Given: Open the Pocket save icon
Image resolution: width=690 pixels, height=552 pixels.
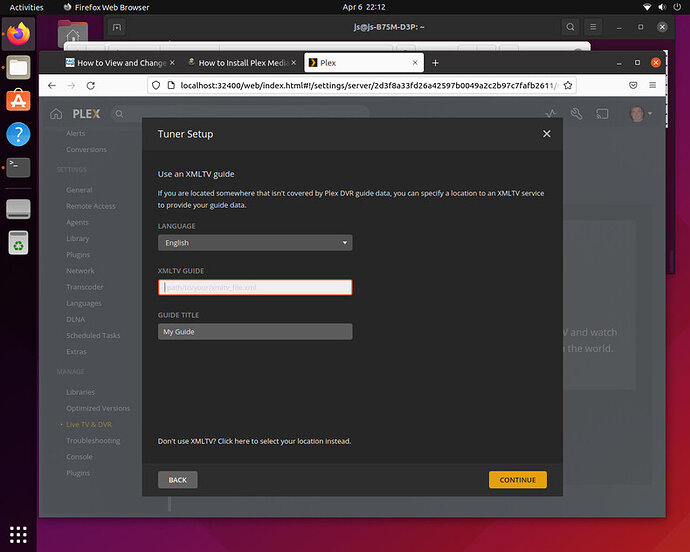Looking at the screenshot, I should [633, 85].
